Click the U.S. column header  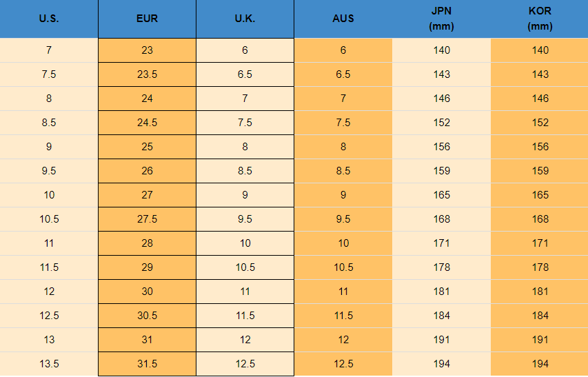[x=49, y=19]
